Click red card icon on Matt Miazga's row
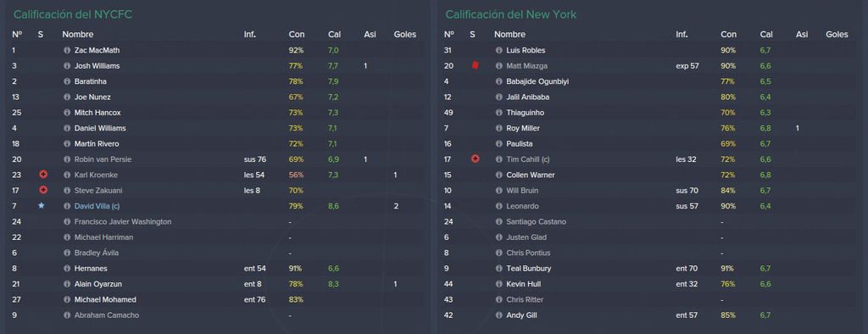868x334 pixels. pos(475,65)
